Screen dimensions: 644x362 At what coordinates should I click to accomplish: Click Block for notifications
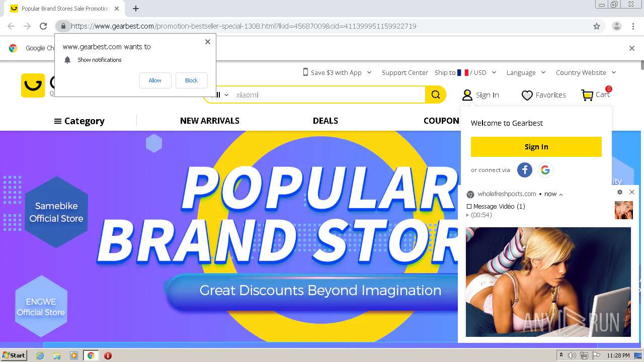tap(191, 80)
